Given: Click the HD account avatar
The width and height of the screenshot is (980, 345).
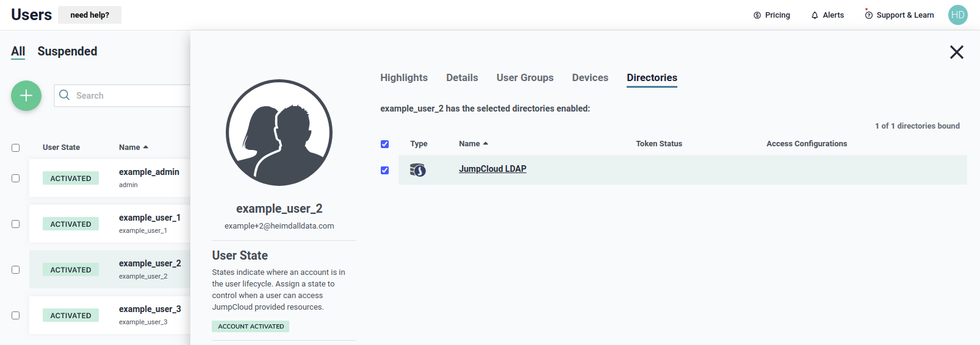Looking at the screenshot, I should 957,15.
